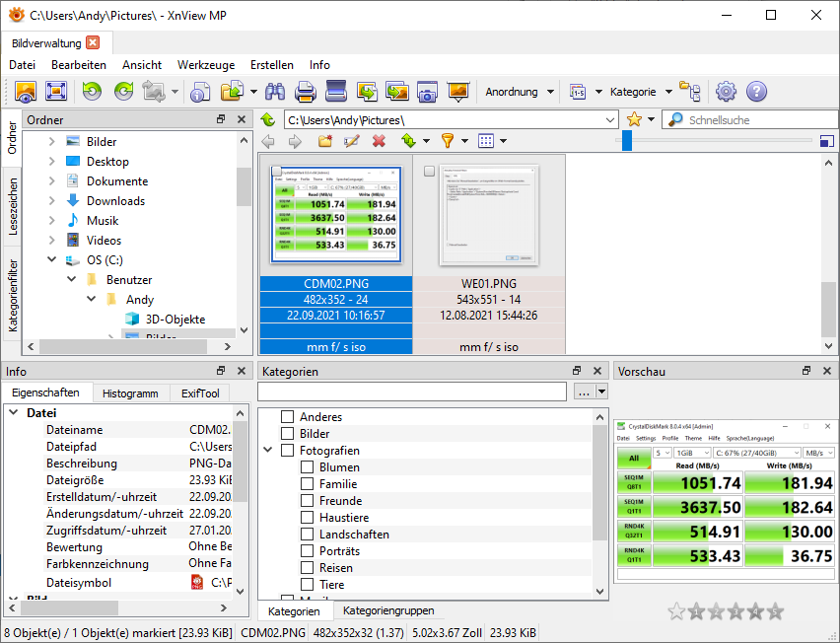Check the Blumen category checkbox
840x643 pixels.
pyautogui.click(x=308, y=467)
